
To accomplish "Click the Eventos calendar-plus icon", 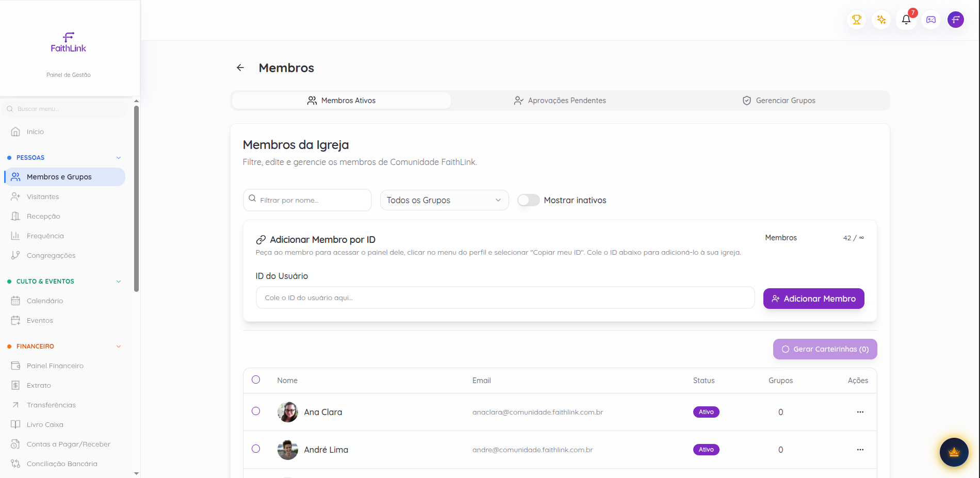I will tap(15, 320).
